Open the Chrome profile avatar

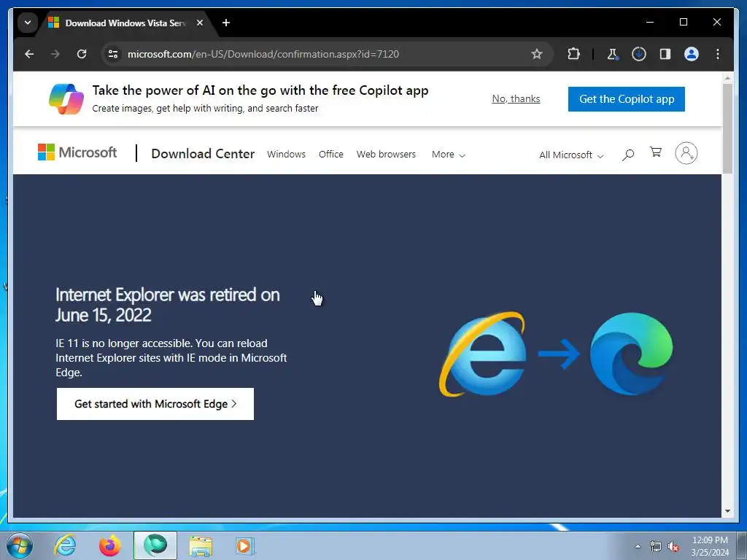click(692, 54)
